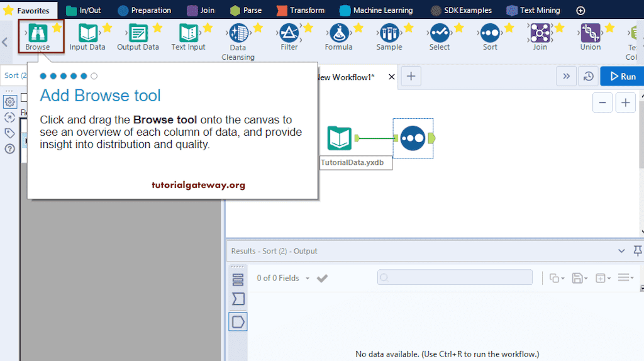
Task: Toggle favorite star on Filter tool
Action: point(308,28)
